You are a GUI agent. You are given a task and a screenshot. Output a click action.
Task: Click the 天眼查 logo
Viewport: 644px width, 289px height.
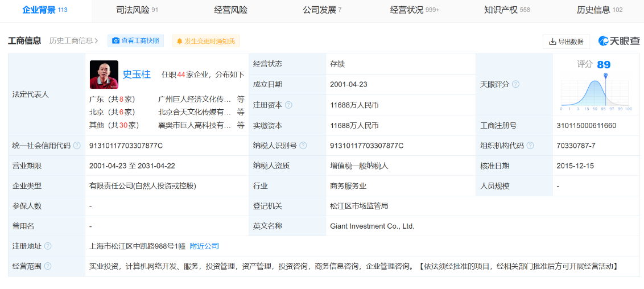[619, 41]
